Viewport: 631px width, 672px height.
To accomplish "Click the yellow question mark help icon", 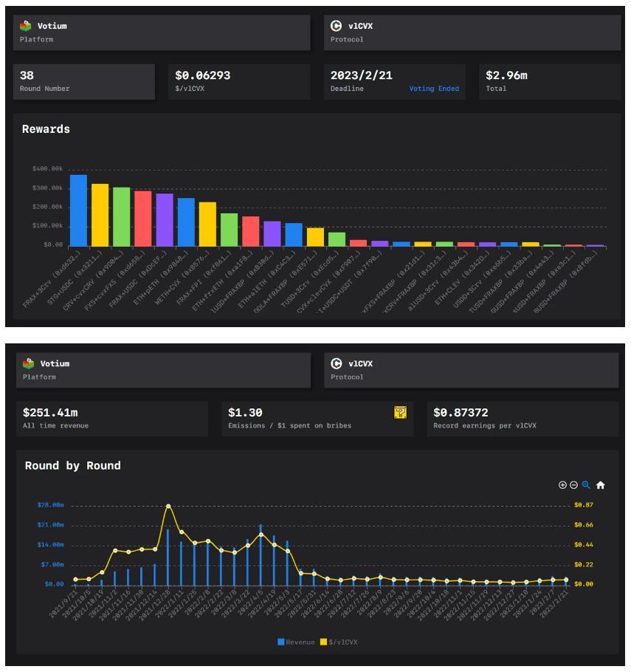I will coord(400,413).
